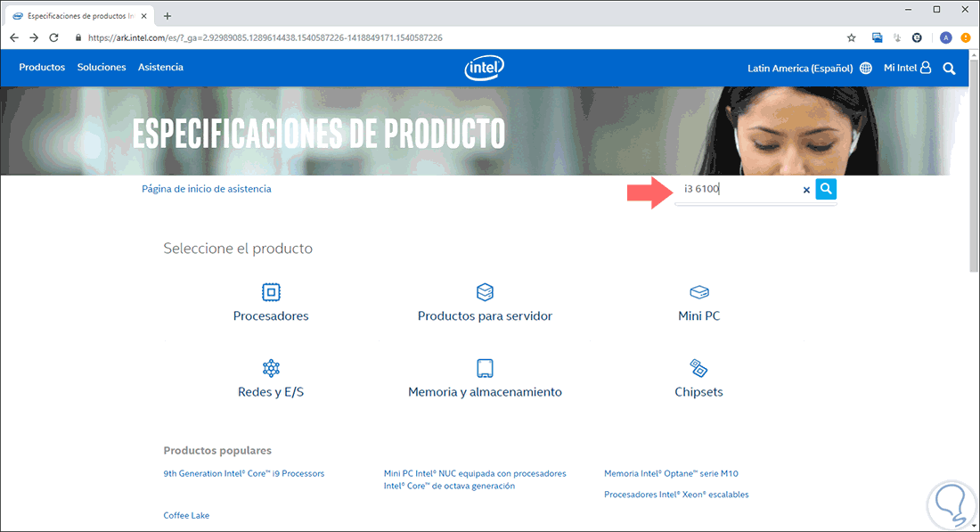Screen dimensions: 980x532
Task: Click the browser address bar URL
Action: 265,38
